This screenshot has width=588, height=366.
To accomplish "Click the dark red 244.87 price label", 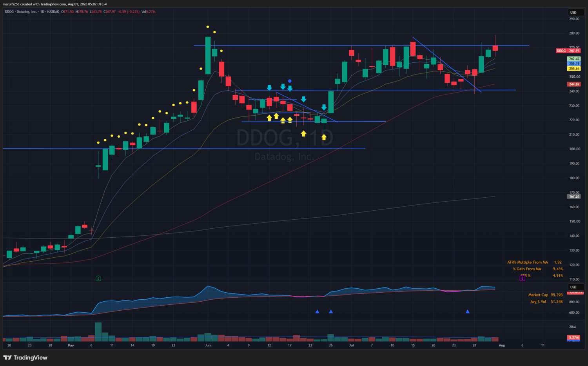I will pos(574,84).
